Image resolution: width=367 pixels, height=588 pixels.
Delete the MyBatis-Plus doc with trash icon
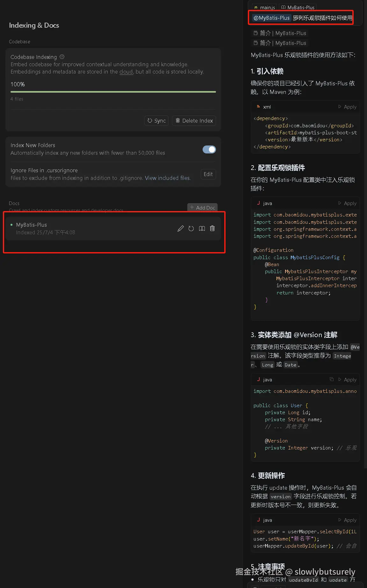click(x=212, y=229)
